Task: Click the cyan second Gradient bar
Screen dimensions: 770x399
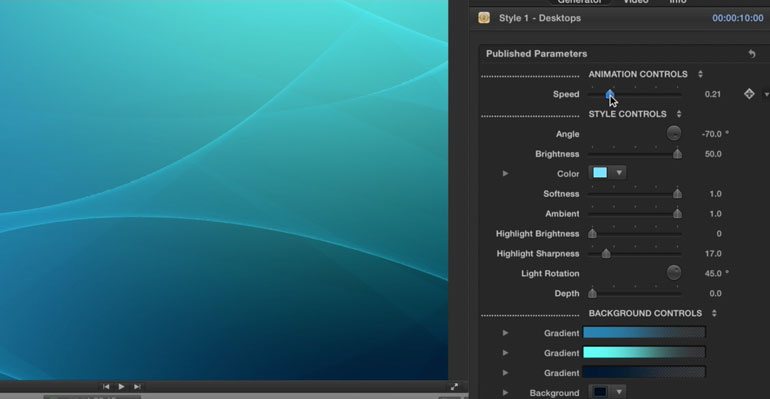Action: coord(644,352)
